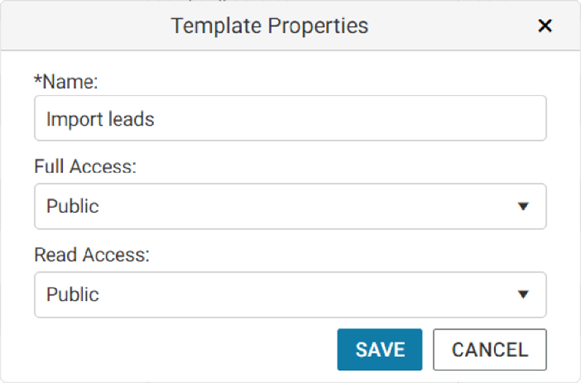Click the white CANCEL button

tap(489, 350)
